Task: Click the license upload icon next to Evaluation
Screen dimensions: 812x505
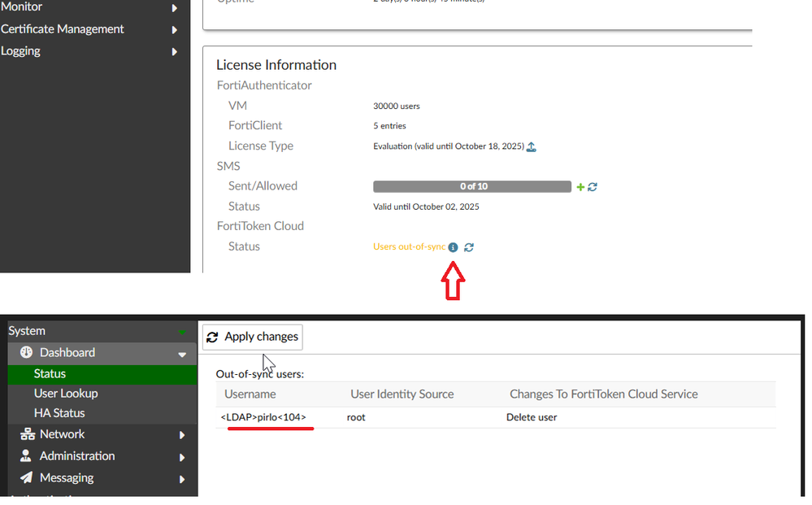Action: coord(532,147)
